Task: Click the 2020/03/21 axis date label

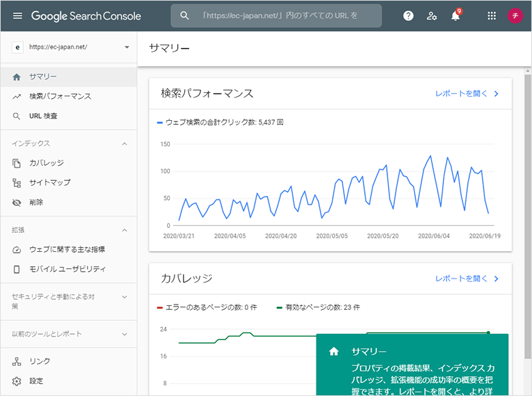Action: click(x=179, y=236)
